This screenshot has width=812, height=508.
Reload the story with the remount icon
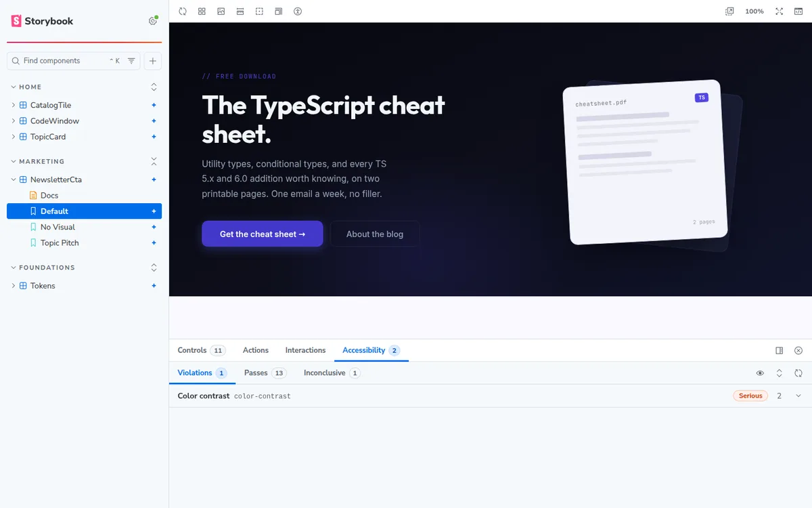[183, 12]
